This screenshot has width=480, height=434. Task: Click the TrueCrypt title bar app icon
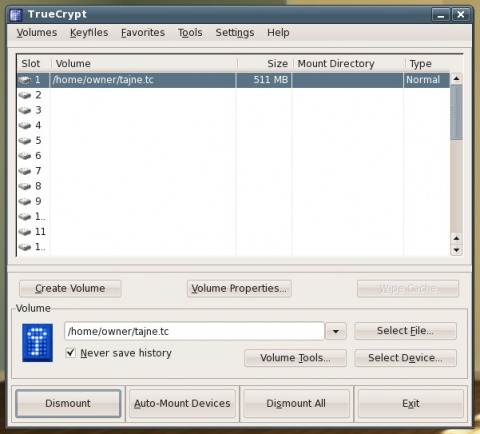click(x=16, y=15)
